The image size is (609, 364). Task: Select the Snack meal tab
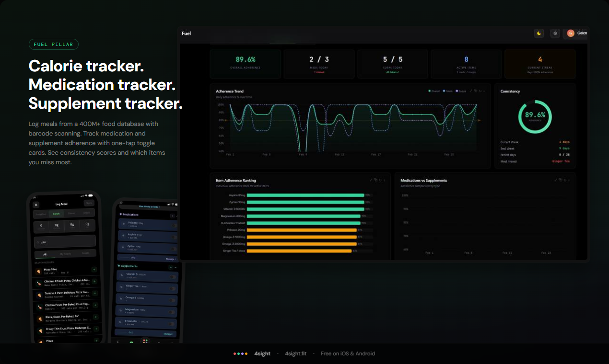click(86, 213)
